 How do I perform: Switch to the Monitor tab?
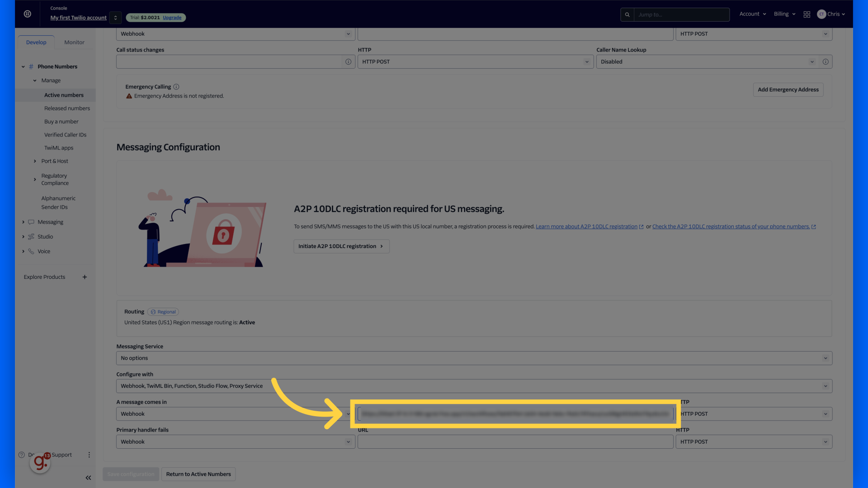[x=74, y=42]
